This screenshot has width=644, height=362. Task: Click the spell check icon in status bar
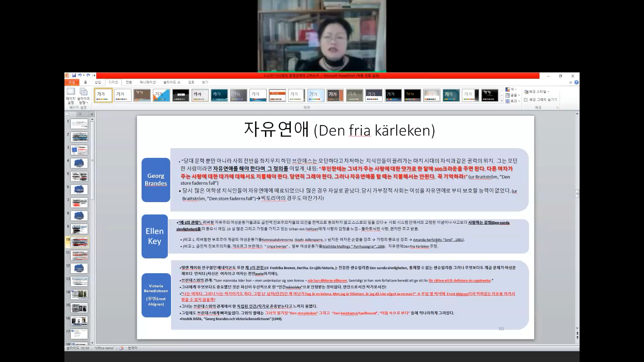pos(121,348)
